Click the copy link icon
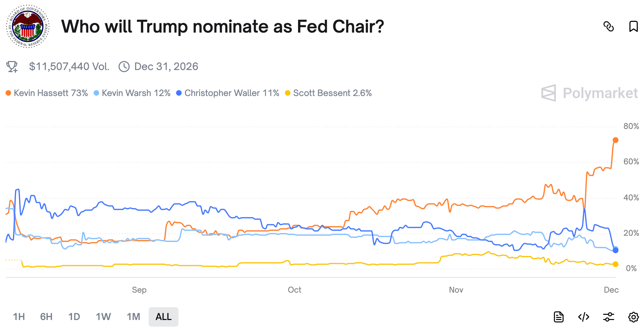This screenshot has height=328, width=644. tap(609, 26)
